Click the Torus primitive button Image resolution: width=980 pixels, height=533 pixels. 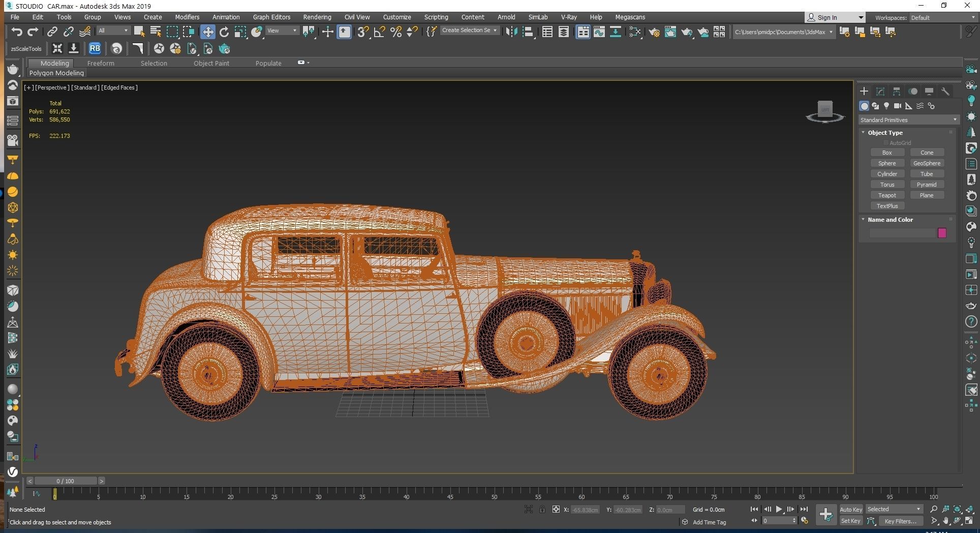[887, 185]
